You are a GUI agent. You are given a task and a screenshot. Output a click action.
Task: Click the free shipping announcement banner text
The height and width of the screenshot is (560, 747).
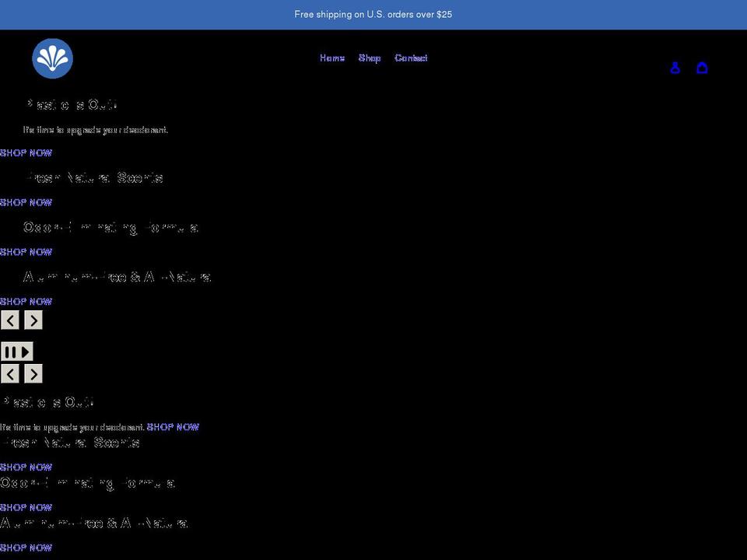click(x=373, y=14)
